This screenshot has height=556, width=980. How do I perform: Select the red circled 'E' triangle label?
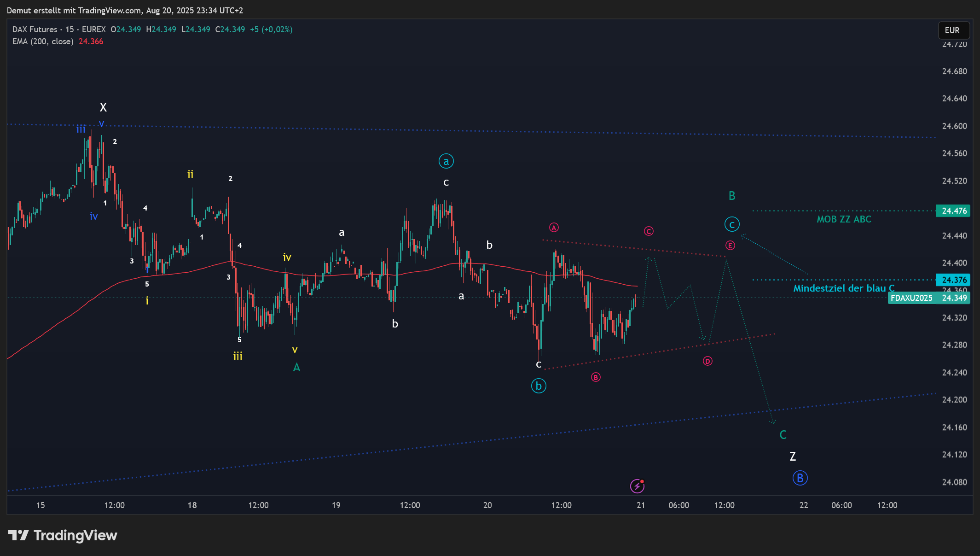tap(730, 246)
